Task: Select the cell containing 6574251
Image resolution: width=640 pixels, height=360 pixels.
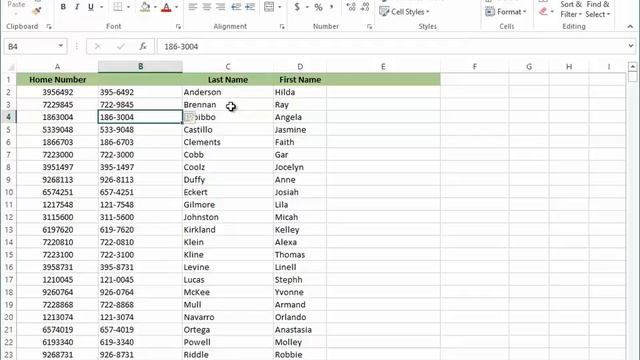Action: (x=57, y=192)
